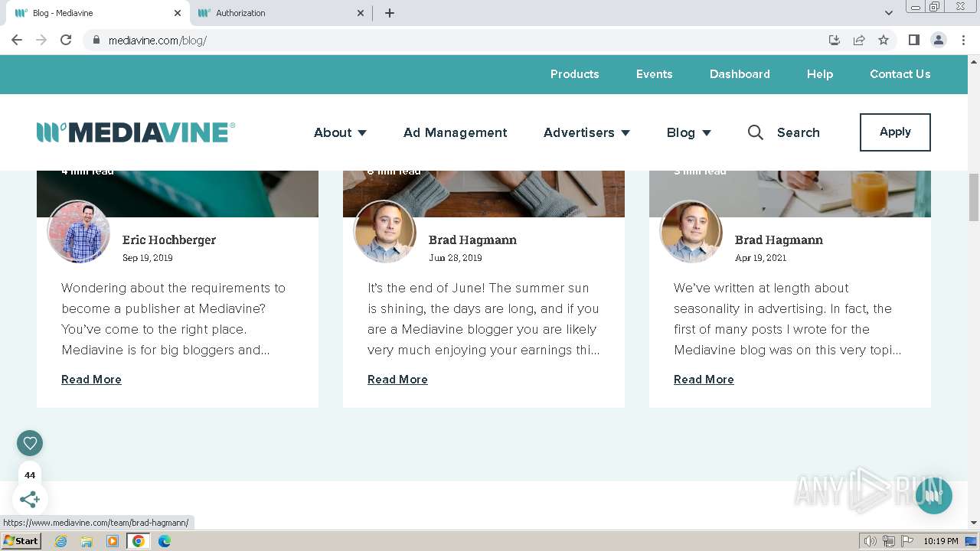
Task: Click the 44 share count
Action: [x=30, y=474]
